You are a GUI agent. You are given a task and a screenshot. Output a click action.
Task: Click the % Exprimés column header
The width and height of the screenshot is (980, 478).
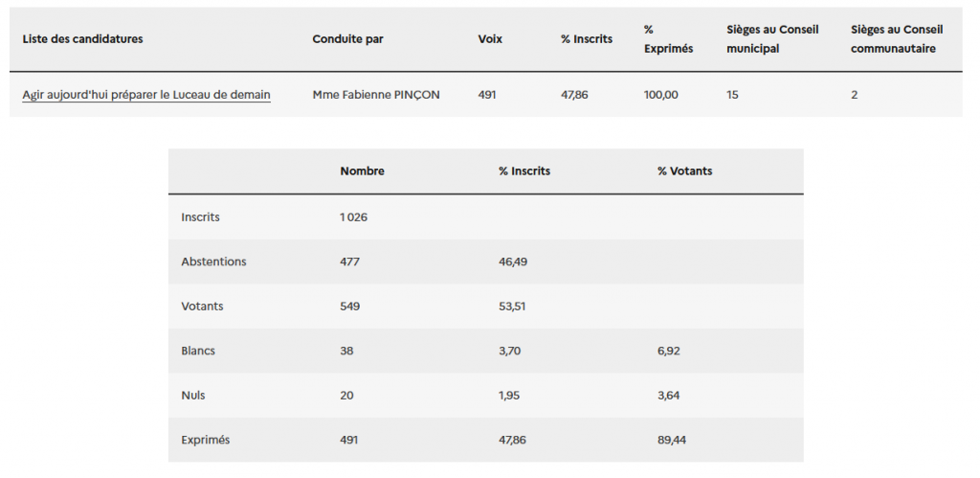click(x=668, y=39)
